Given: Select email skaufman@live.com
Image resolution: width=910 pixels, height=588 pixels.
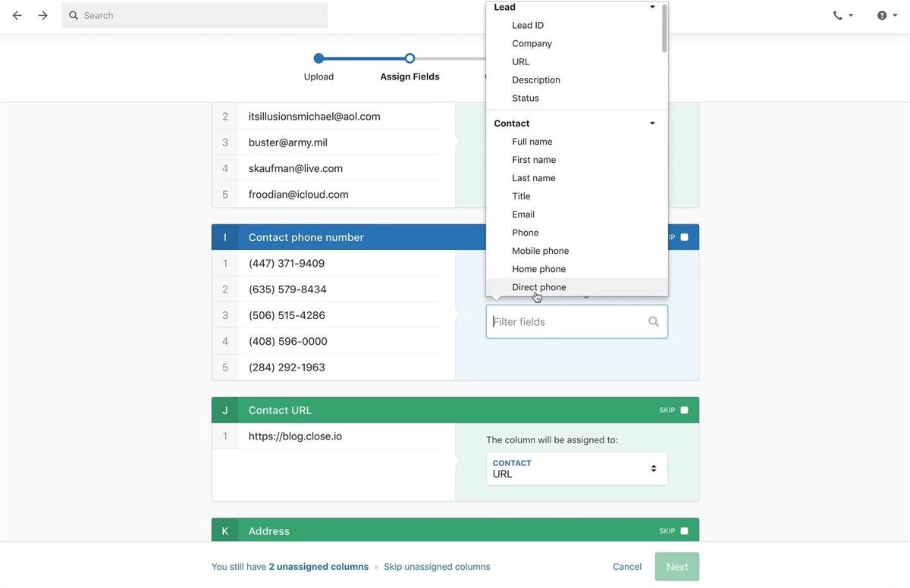Looking at the screenshot, I should point(296,168).
